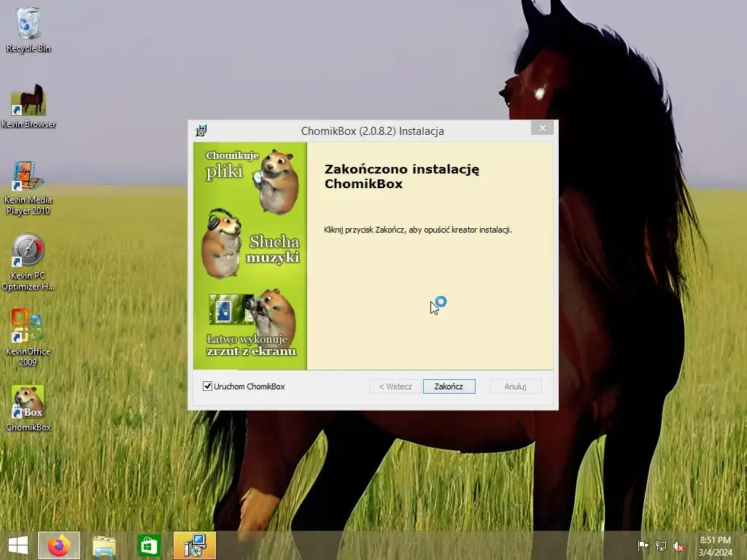Open the Windows Store taskbar icon
Viewport: 747px width, 560px height.
click(x=149, y=545)
